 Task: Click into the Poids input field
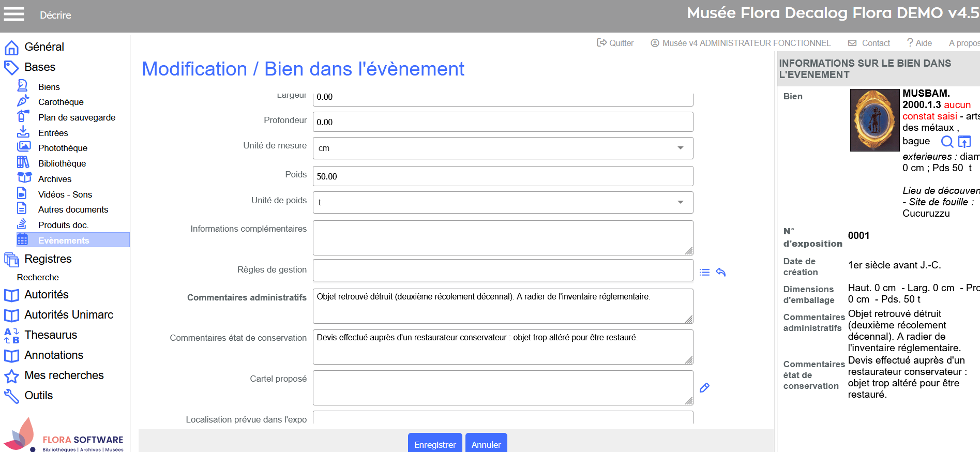tap(502, 176)
